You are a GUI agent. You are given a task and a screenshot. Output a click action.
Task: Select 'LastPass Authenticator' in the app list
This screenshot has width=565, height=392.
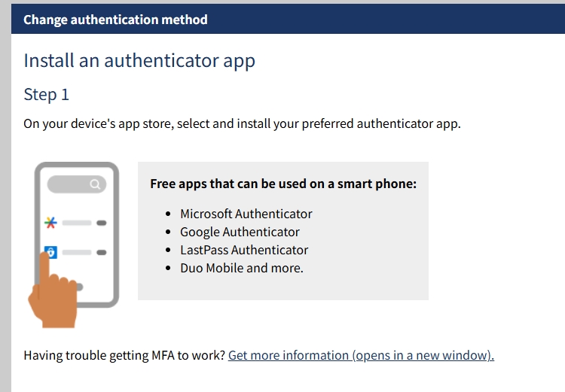pyautogui.click(x=244, y=250)
